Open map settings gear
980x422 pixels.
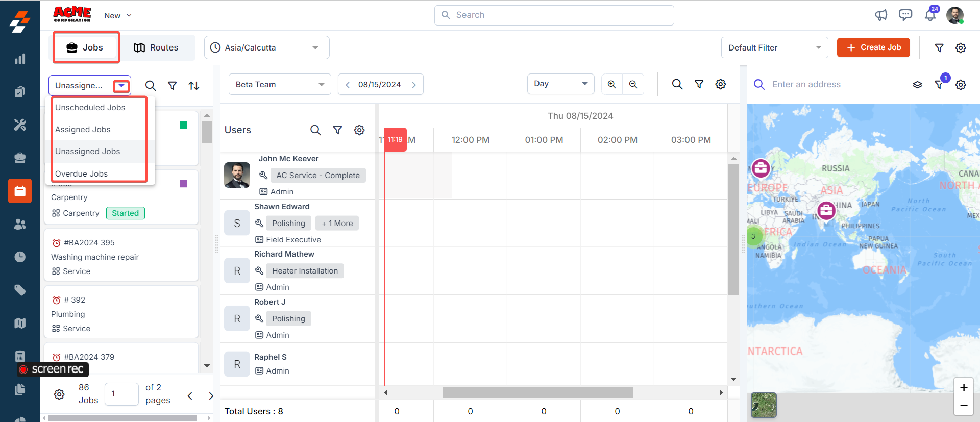[961, 85]
